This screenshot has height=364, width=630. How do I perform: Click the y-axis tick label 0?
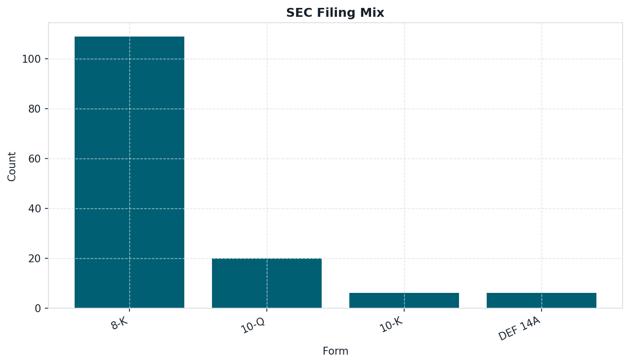click(x=38, y=308)
